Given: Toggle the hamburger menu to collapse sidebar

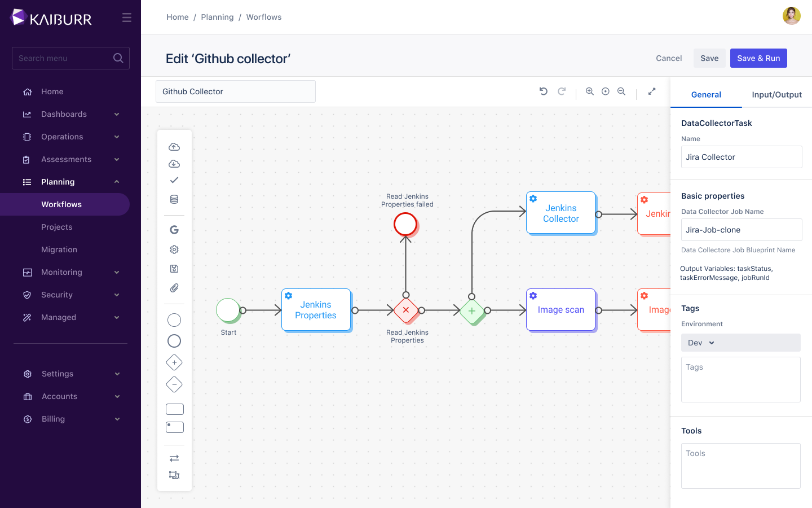Looking at the screenshot, I should tap(127, 18).
